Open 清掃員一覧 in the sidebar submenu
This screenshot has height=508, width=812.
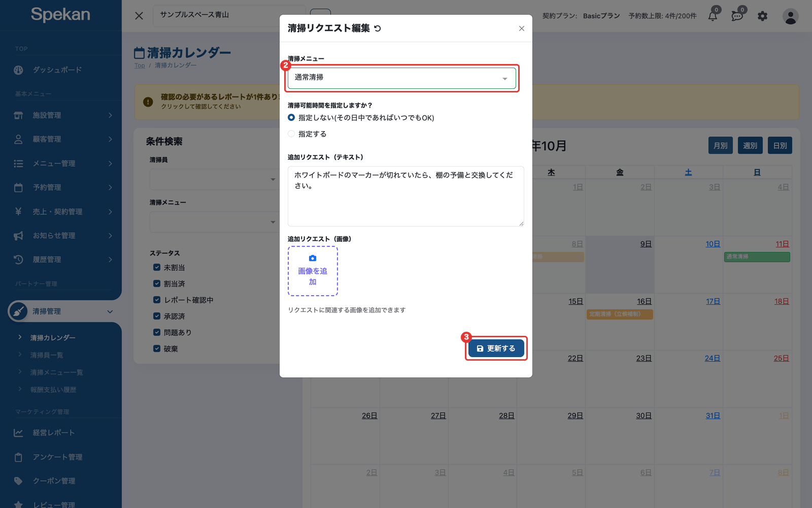pyautogui.click(x=47, y=355)
